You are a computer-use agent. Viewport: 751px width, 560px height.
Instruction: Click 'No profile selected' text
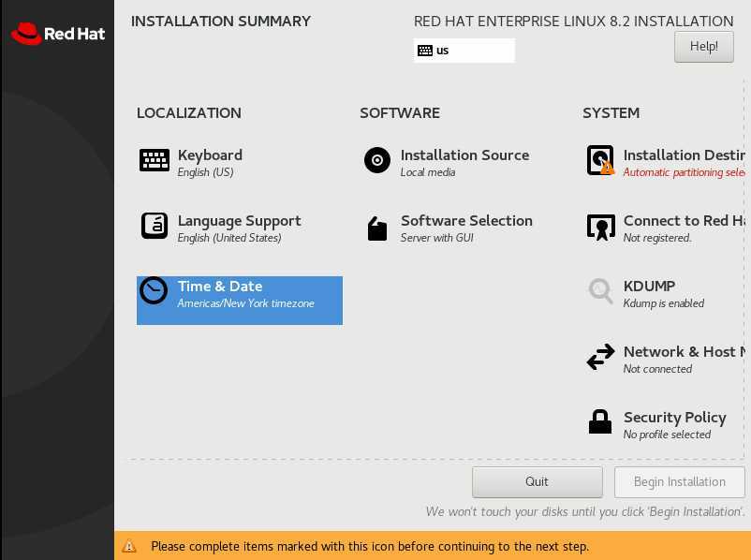coord(667,435)
